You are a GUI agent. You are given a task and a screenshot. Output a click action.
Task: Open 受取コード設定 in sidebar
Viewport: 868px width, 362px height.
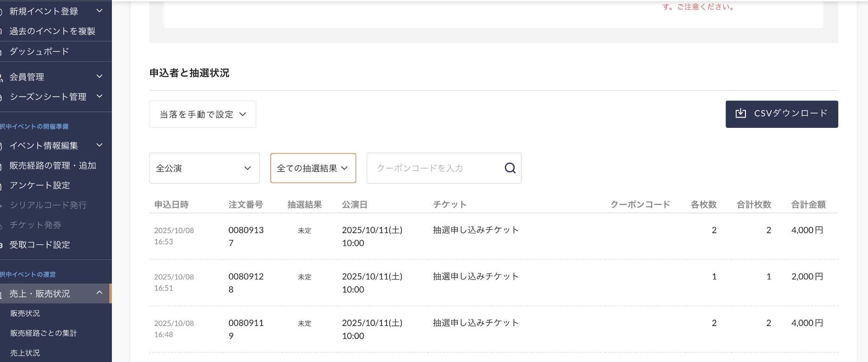[x=39, y=245]
